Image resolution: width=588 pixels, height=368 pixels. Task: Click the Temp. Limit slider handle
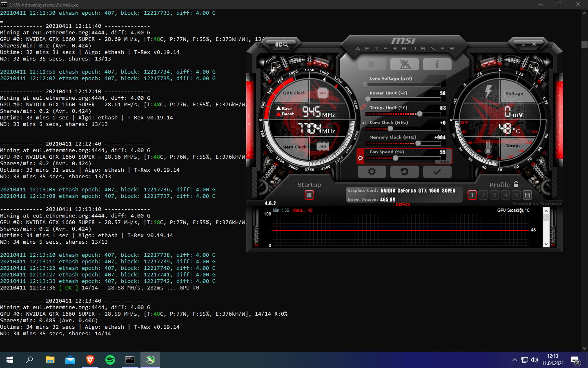419,114
